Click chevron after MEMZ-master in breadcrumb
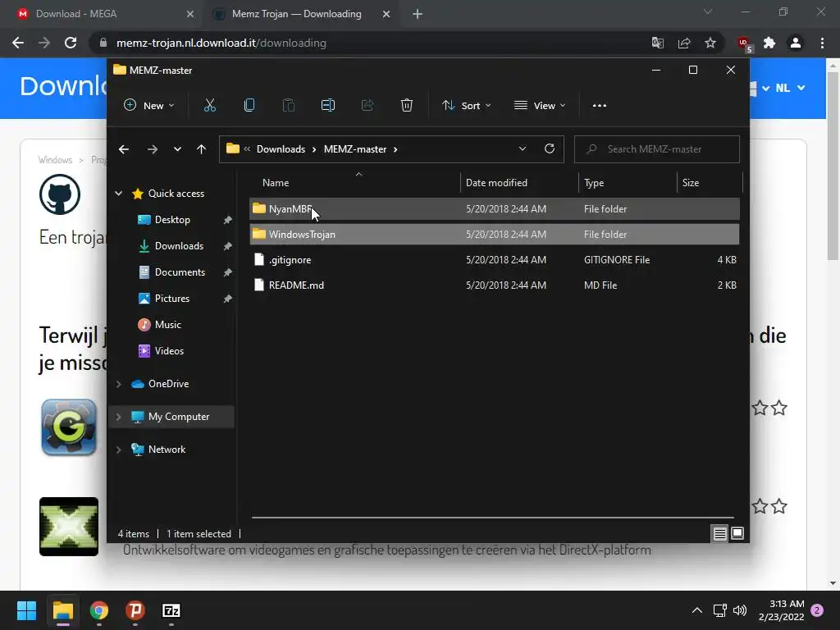This screenshot has height=630, width=840. pyautogui.click(x=395, y=149)
